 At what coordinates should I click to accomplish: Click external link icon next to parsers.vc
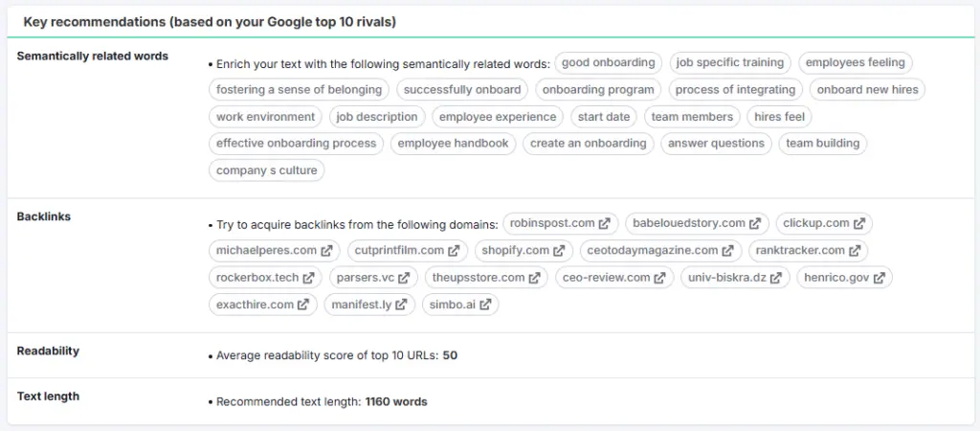point(405,278)
